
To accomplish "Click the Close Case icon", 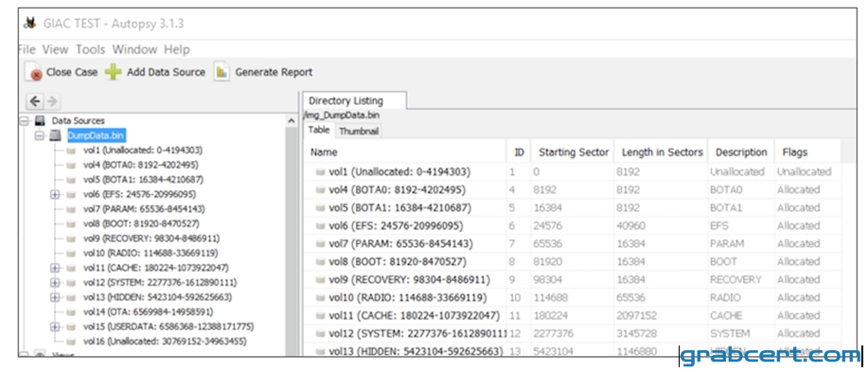I will pyautogui.click(x=34, y=73).
